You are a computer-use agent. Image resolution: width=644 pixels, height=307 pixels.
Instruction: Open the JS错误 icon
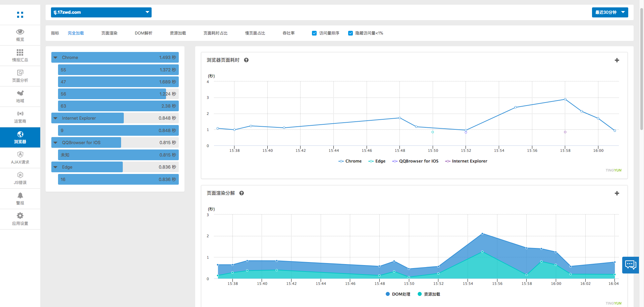click(x=20, y=175)
